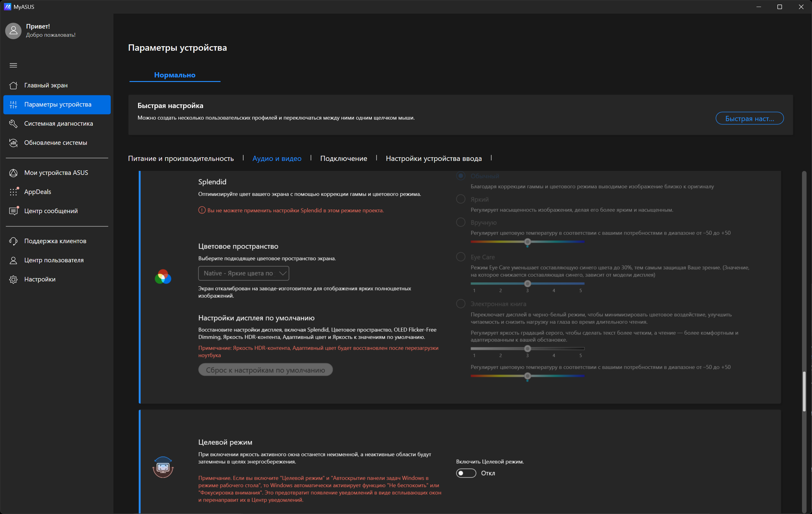The width and height of the screenshot is (812, 514).
Task: Open Обновление системы page
Action: 57,143
